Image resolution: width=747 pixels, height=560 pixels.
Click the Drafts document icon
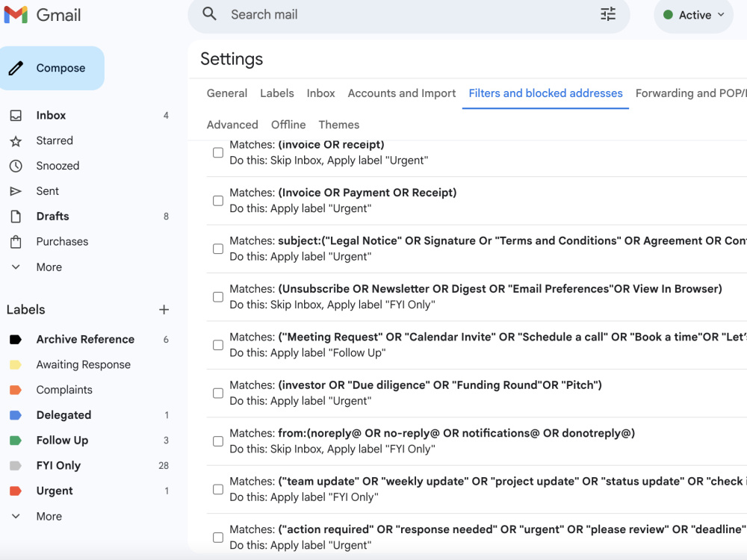[x=16, y=217]
